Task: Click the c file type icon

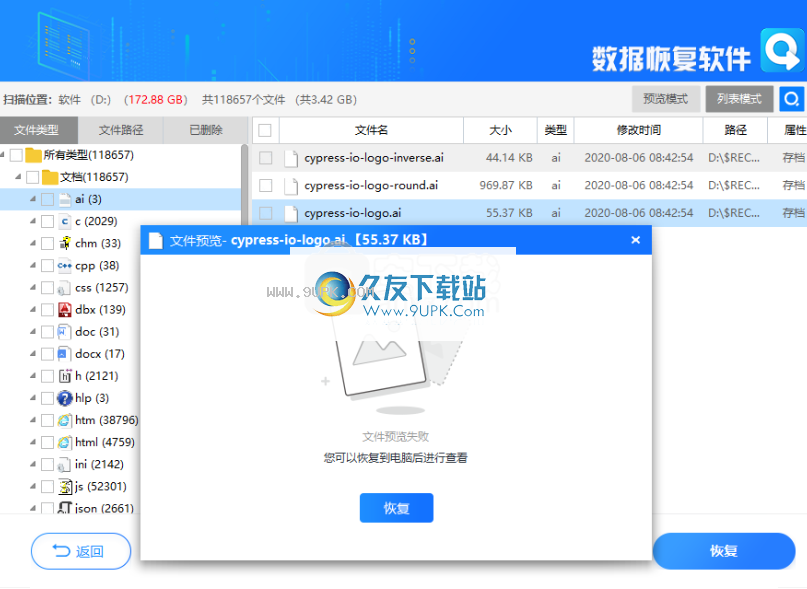Action: (x=64, y=221)
